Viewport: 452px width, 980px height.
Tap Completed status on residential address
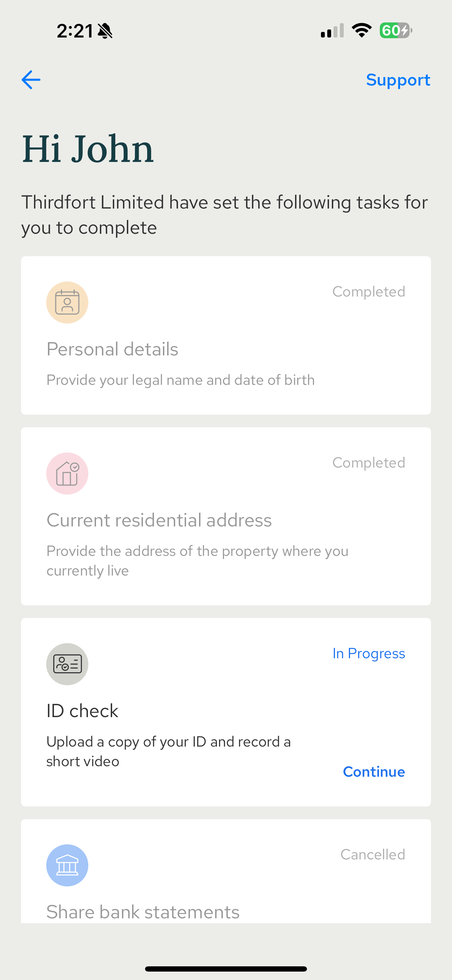pyautogui.click(x=369, y=462)
